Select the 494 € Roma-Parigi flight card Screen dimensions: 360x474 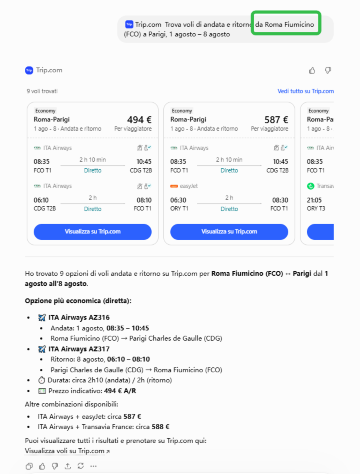pyautogui.click(x=93, y=173)
